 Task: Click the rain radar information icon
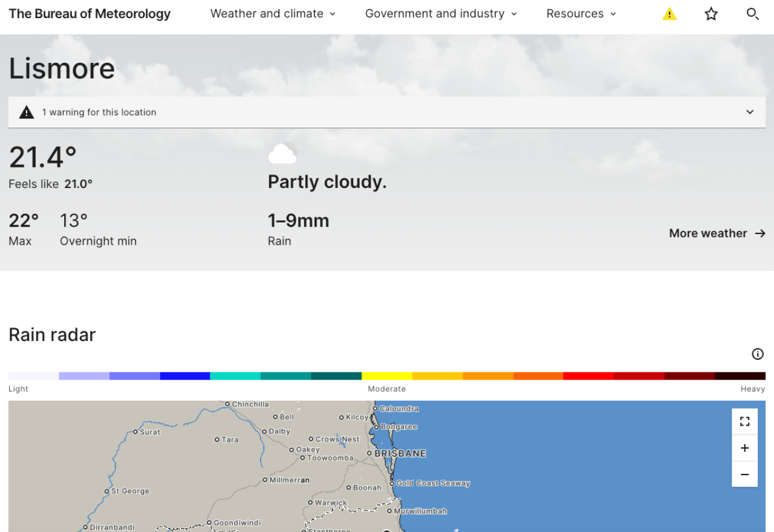758,354
